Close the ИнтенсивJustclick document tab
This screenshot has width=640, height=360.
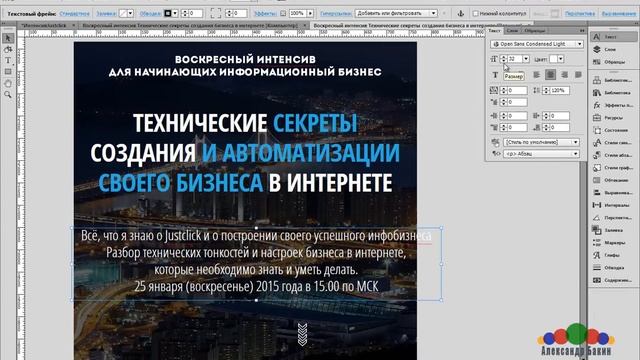click(74, 25)
